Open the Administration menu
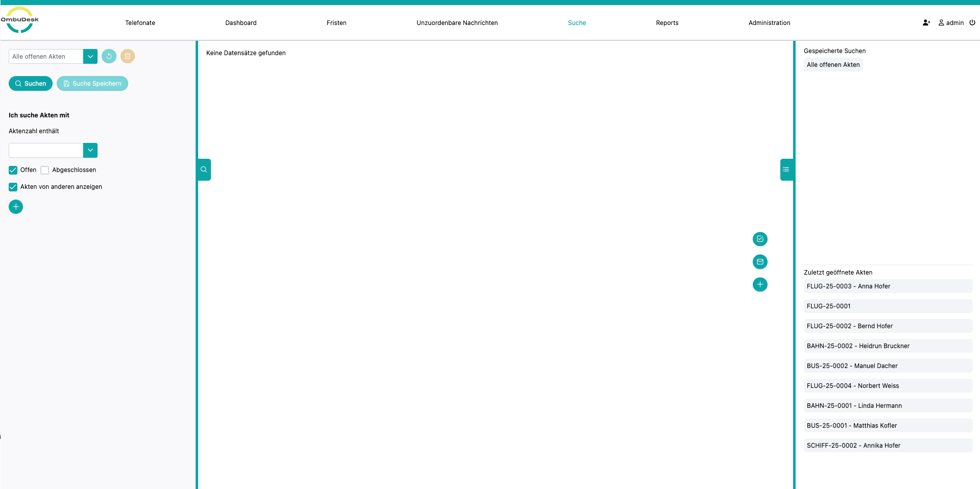Viewport: 980px width, 489px height. coord(770,23)
